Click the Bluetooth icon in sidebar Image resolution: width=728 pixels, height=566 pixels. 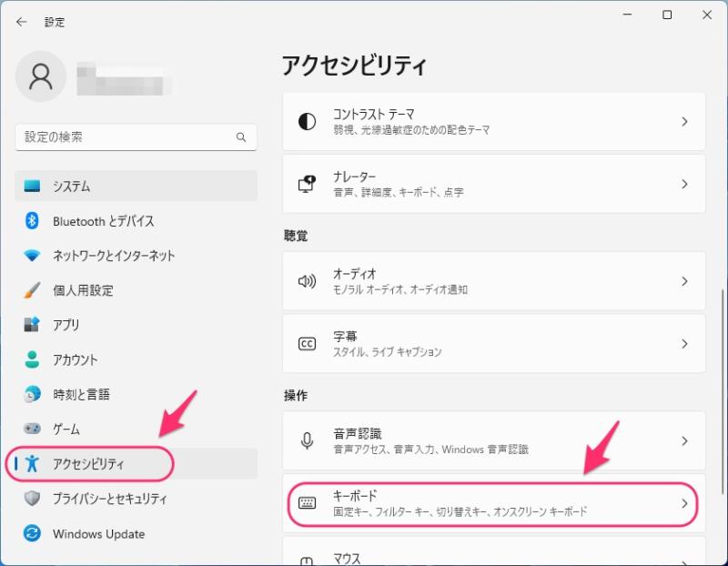click(32, 220)
